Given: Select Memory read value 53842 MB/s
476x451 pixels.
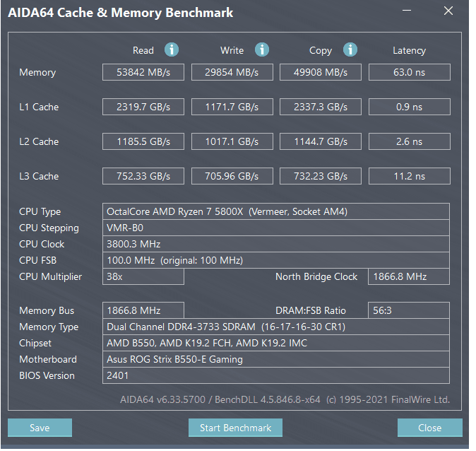Looking at the screenshot, I should pyautogui.click(x=143, y=72).
